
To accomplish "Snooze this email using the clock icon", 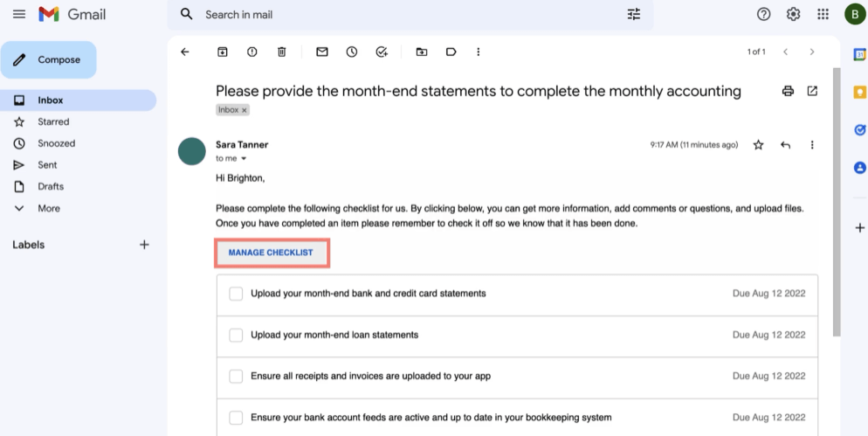I will point(352,52).
